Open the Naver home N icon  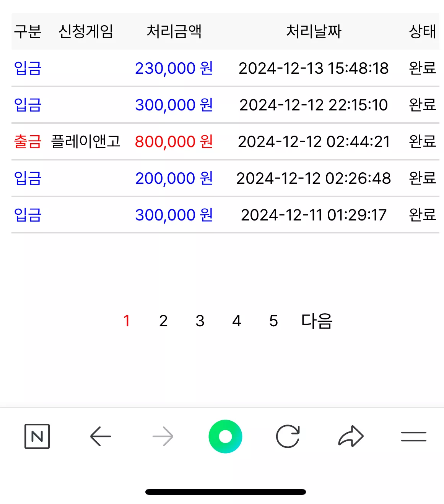pos(37,436)
